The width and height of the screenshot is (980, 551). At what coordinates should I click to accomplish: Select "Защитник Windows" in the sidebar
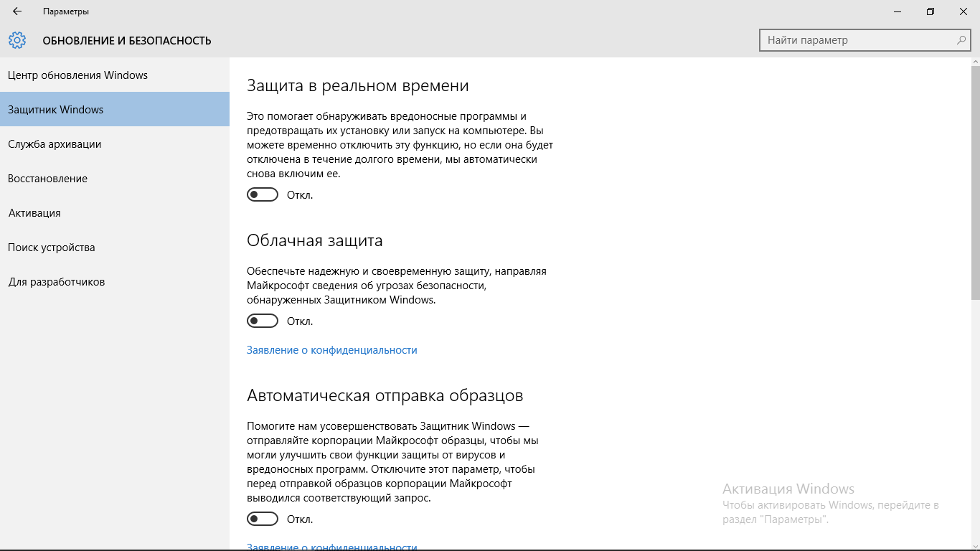tap(115, 109)
